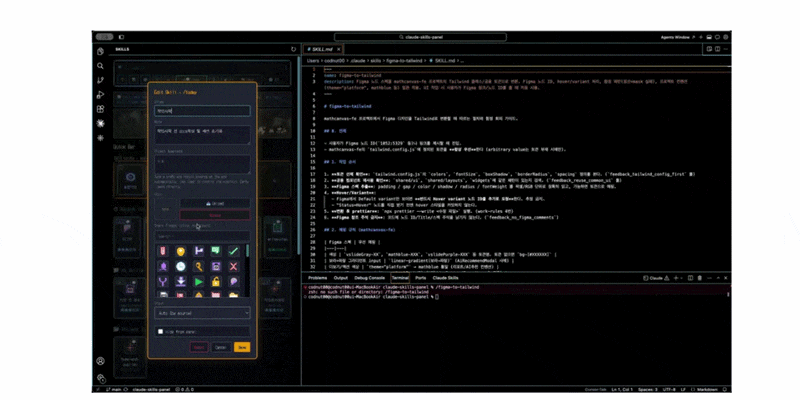Click the claude-skills-panel command center search
800x400 pixels.
pos(420,37)
